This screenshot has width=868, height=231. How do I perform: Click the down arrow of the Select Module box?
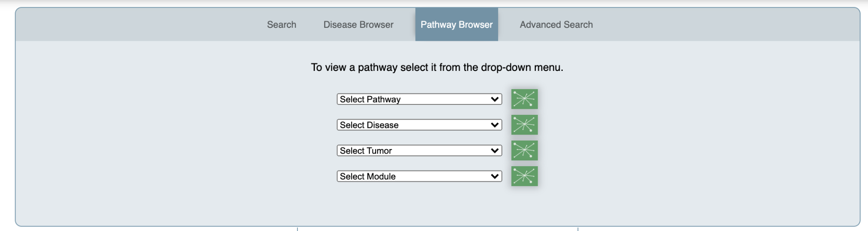[495, 176]
